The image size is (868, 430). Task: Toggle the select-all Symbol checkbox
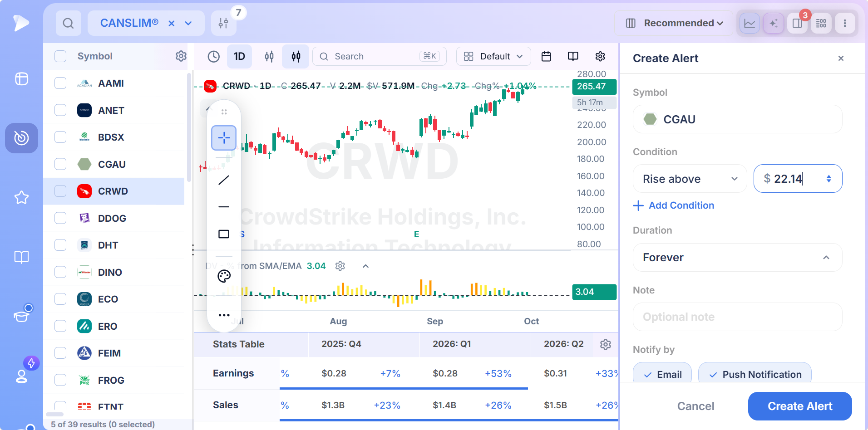[60, 56]
